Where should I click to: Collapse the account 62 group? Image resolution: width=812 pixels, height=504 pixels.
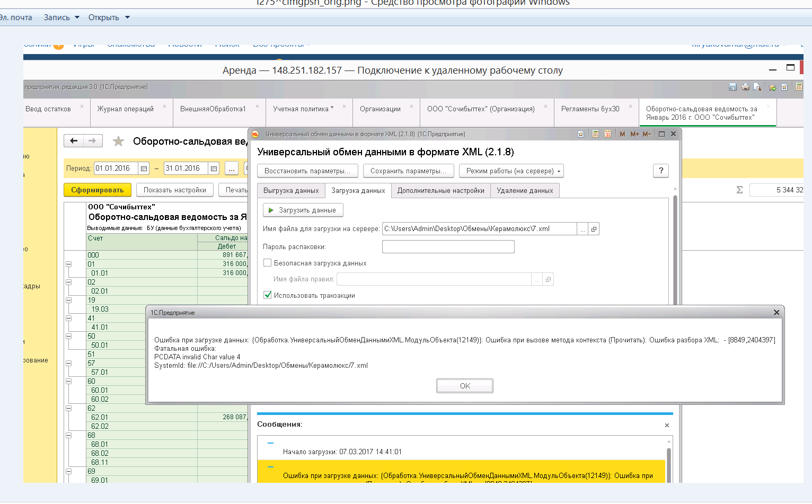(68, 408)
